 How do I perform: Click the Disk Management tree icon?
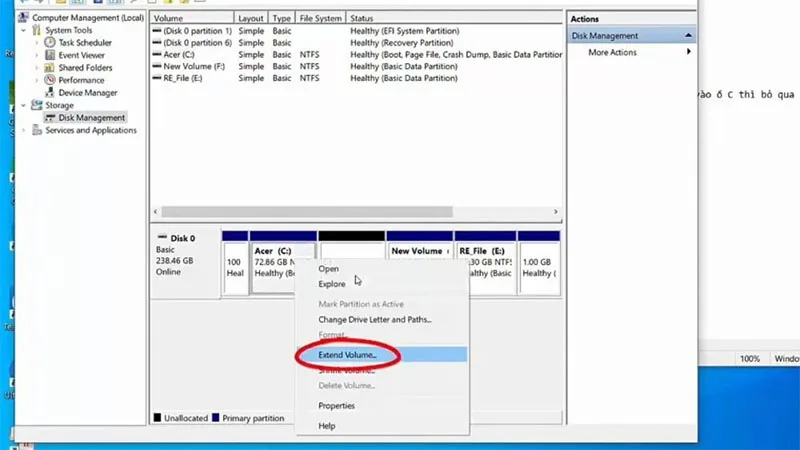[49, 117]
